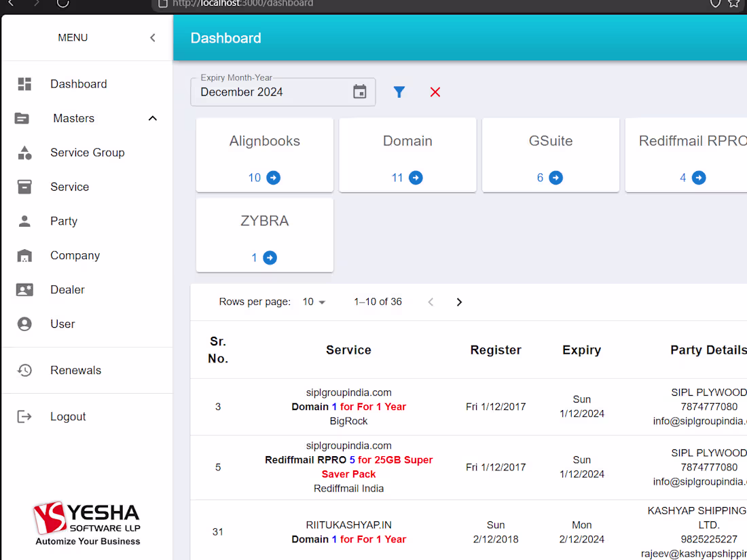Screen dimensions: 747x560
Task: Open ZYBRA records with its arrow button
Action: (269, 257)
